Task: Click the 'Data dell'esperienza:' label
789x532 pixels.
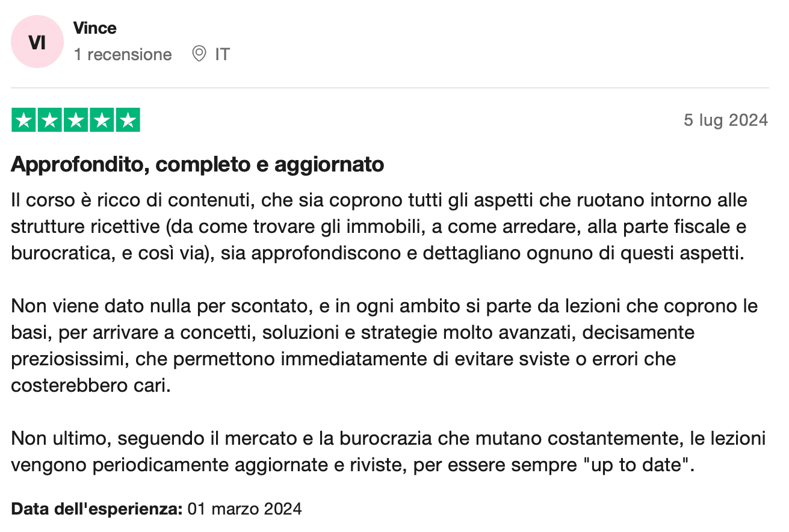Action: click(97, 509)
